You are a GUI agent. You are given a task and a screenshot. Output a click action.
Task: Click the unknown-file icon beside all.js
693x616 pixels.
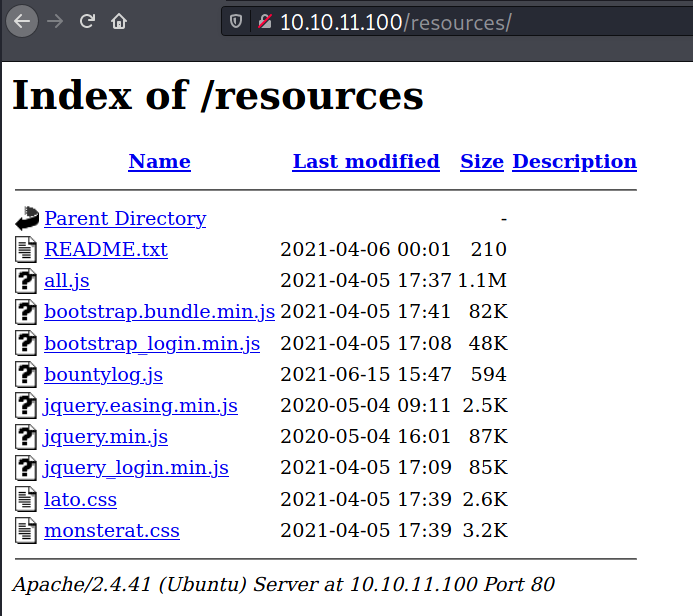(26, 281)
